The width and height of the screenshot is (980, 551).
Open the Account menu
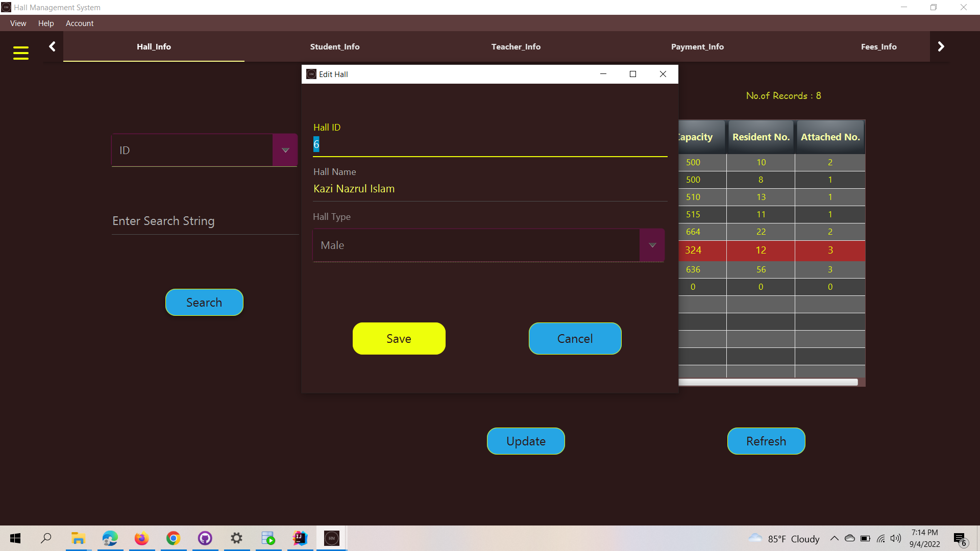80,23
